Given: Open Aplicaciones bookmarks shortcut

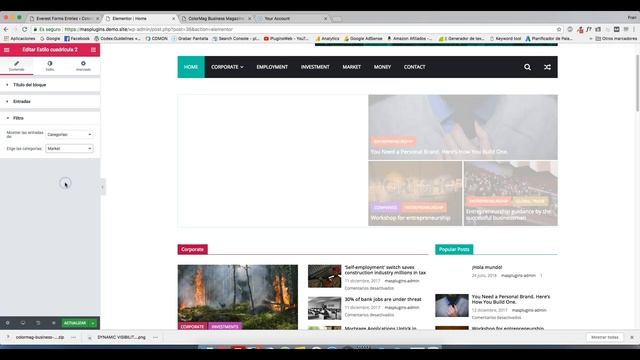Looking at the screenshot, I should 20,38.
